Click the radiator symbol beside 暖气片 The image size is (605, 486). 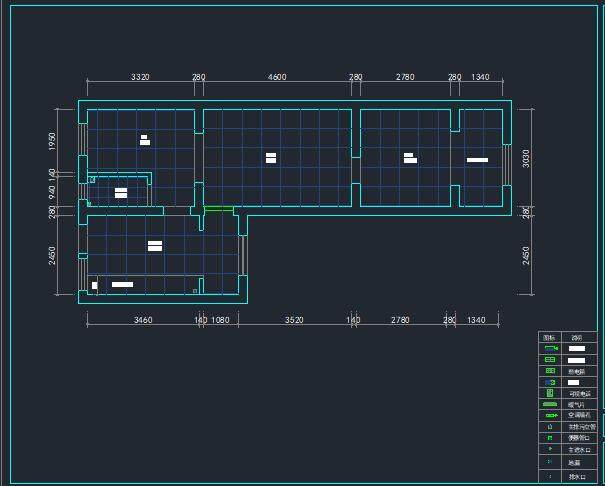[550, 404]
